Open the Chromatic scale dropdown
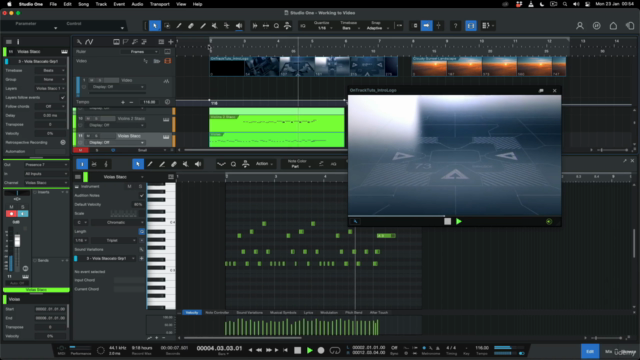The height and width of the screenshot is (360, 640). pyautogui.click(x=118, y=222)
